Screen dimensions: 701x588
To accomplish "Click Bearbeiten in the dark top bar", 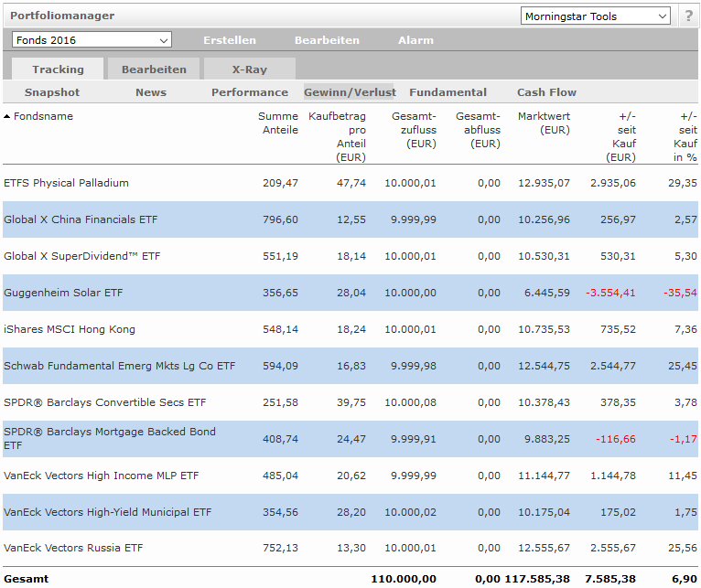I will 327,40.
